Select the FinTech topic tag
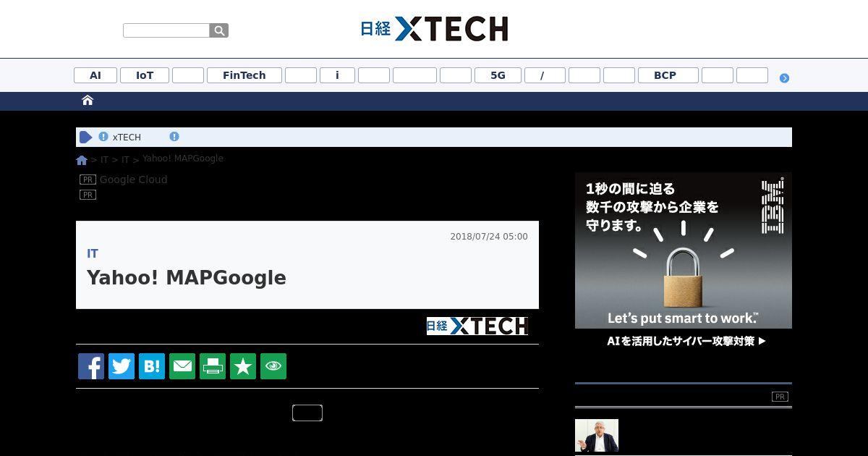868x456 pixels. [x=244, y=75]
